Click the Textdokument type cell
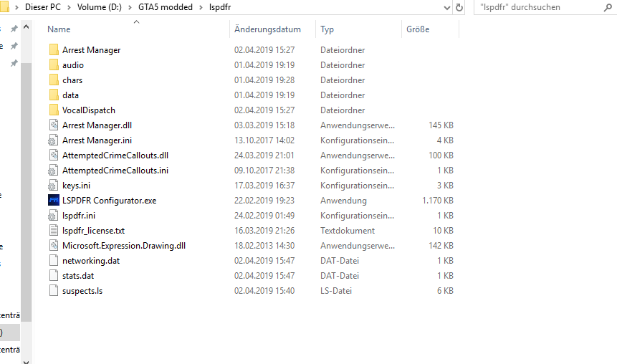Screen dimensions: 617x364 [x=348, y=231]
